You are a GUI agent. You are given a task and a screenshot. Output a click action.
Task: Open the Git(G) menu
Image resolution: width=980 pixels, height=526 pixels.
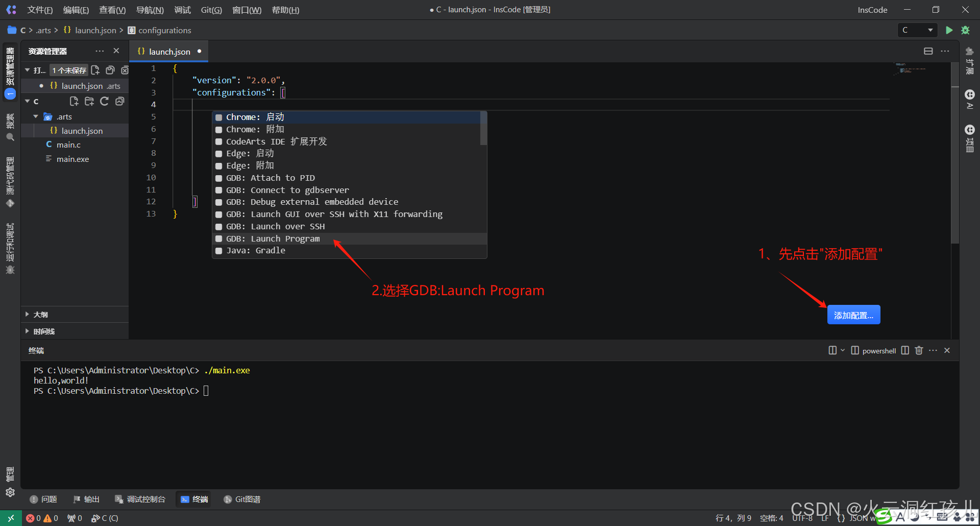[211, 10]
